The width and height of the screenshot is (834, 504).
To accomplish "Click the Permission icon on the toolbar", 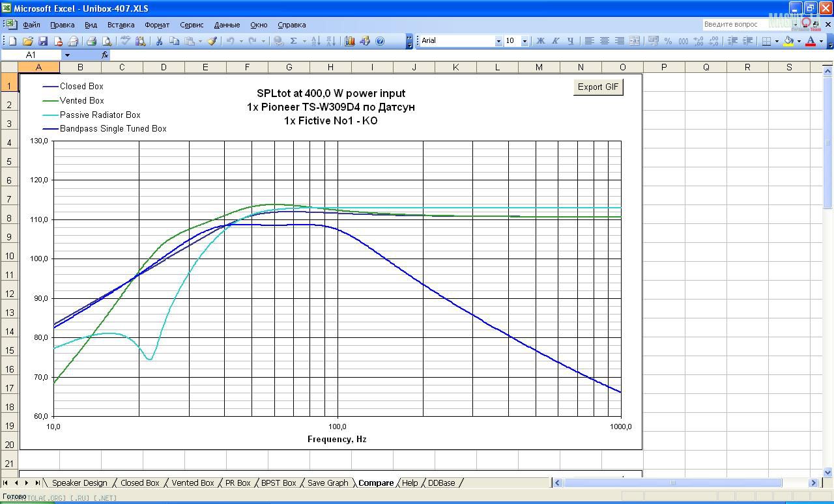I will tap(58, 41).
